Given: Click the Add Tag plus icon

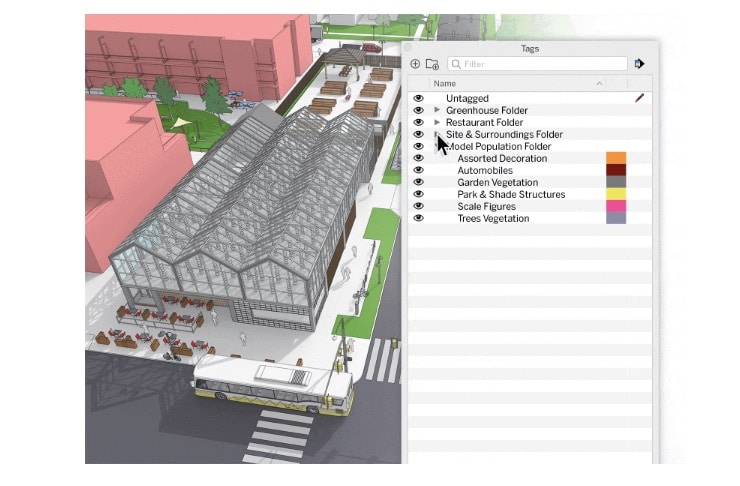Looking at the screenshot, I should coord(415,64).
